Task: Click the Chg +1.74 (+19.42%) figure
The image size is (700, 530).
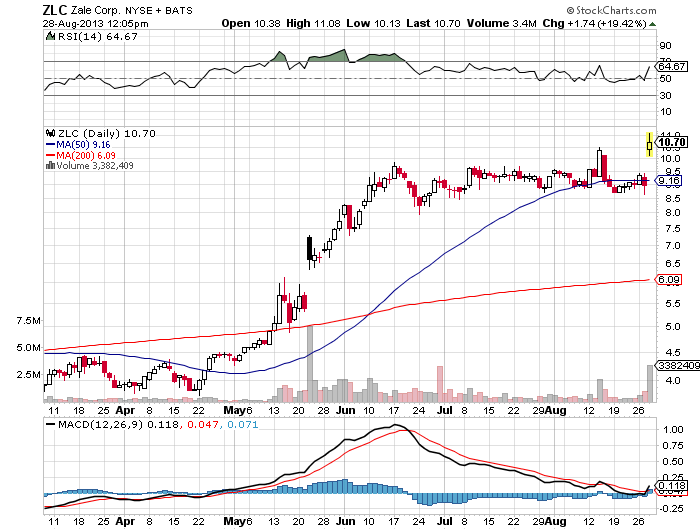Action: coord(595,23)
